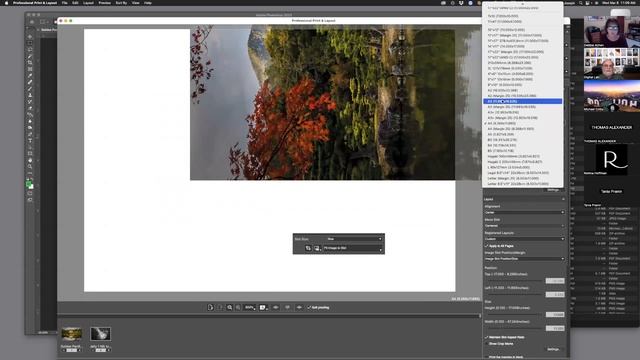Open the display options dropdown in bottom toolbar
This screenshot has width=640, height=360.
[263, 307]
